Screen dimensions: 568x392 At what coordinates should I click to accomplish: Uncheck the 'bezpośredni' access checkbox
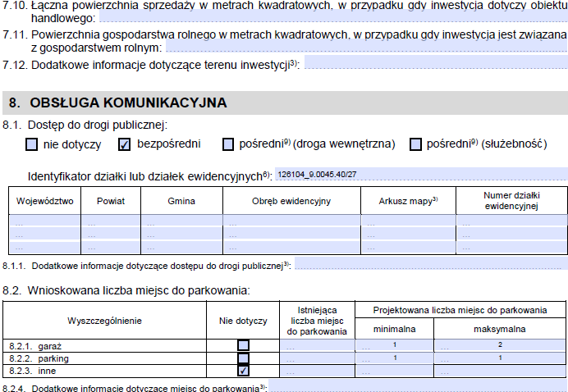point(125,144)
